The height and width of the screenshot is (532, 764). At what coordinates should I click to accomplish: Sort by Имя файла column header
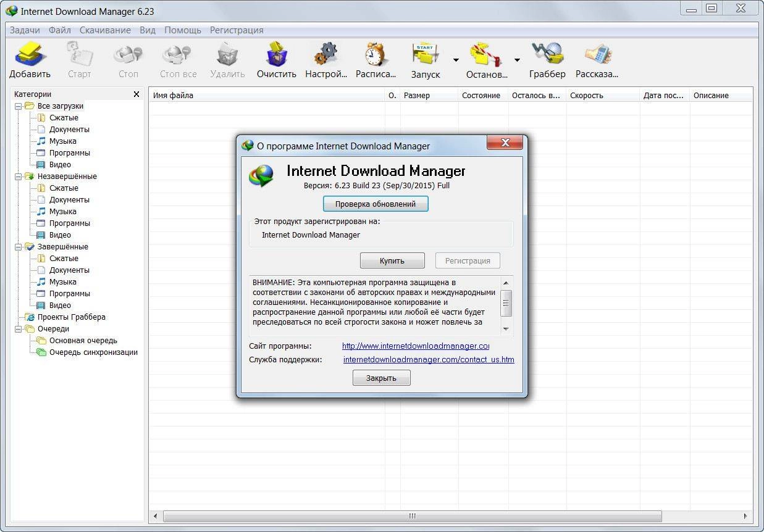(266, 96)
